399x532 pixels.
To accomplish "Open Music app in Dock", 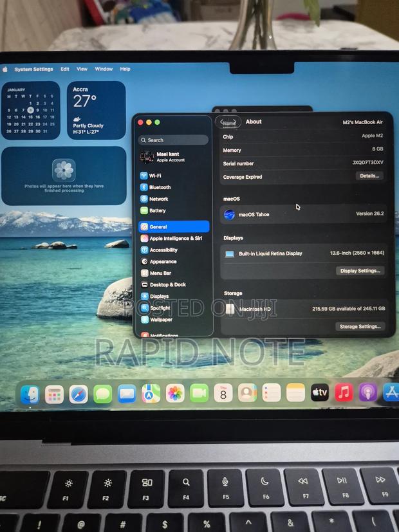I will [344, 392].
